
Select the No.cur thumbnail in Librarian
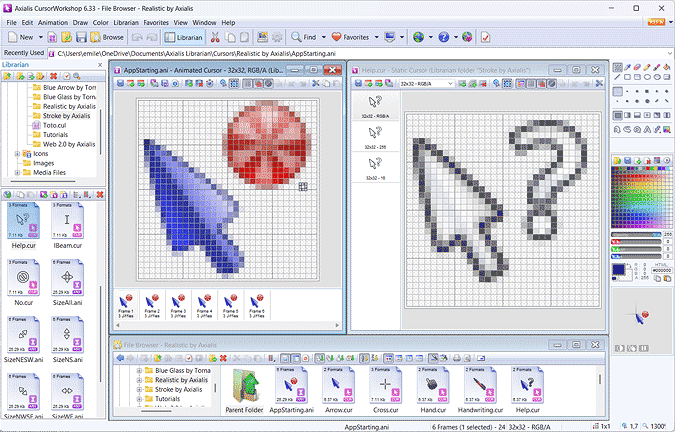[x=24, y=283]
